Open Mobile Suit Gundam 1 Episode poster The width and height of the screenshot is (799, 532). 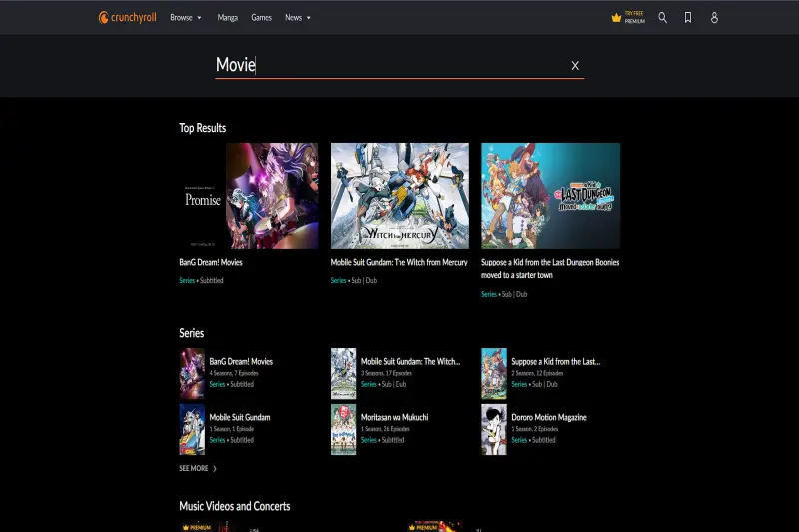tap(192, 429)
